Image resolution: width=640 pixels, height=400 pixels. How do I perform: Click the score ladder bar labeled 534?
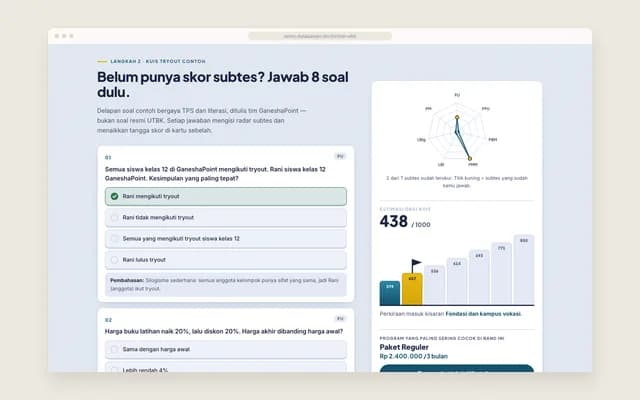coord(435,285)
